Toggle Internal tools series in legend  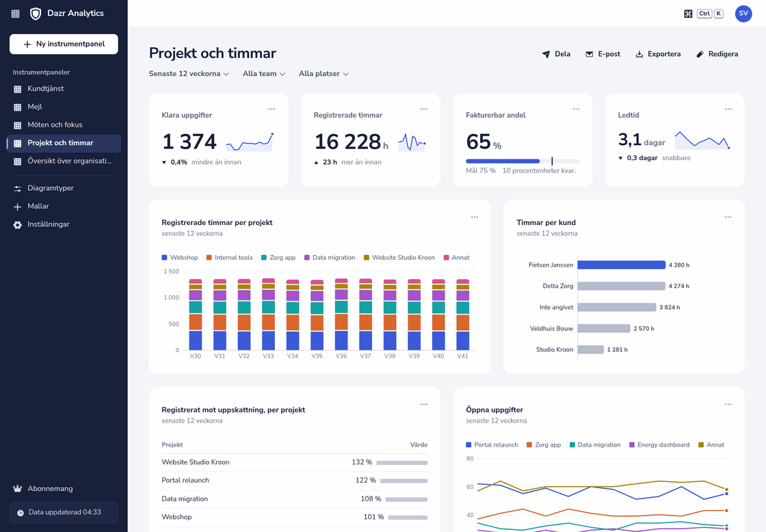coord(230,257)
